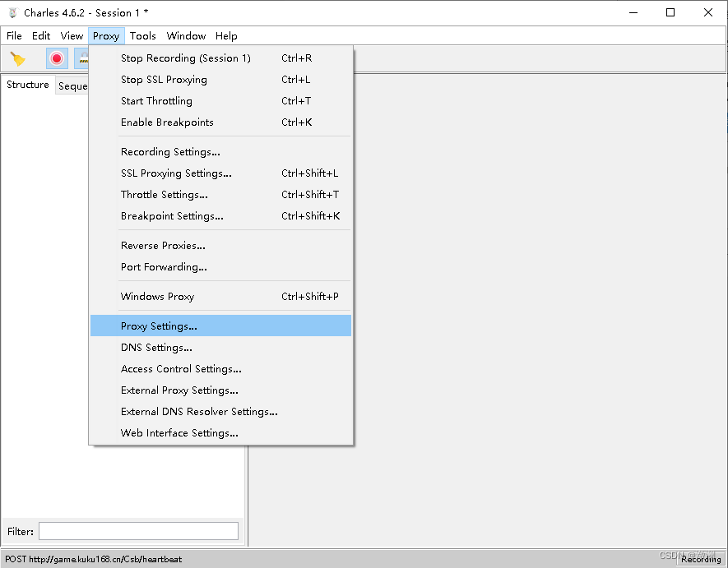728x568 pixels.
Task: Switch to the Structure tab
Action: (28, 85)
